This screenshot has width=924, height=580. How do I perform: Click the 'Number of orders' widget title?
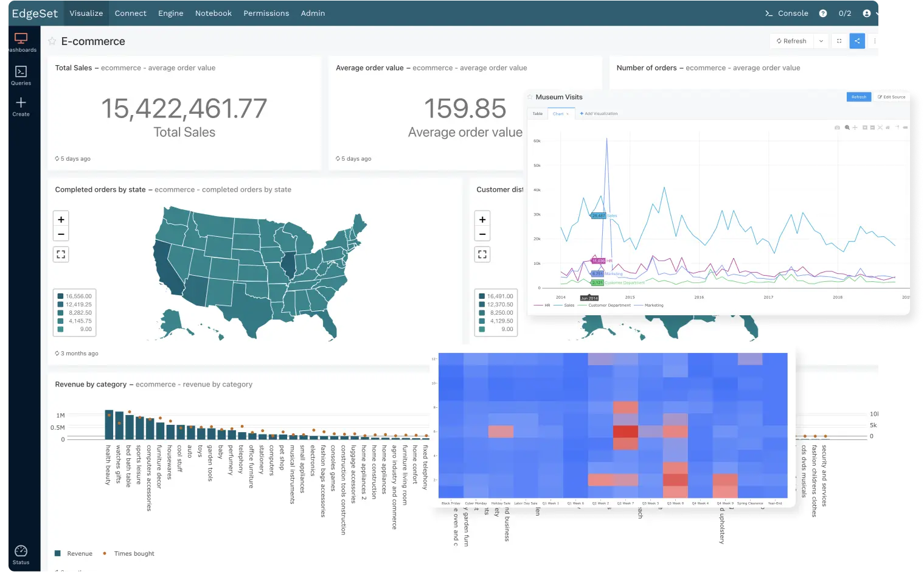647,68
